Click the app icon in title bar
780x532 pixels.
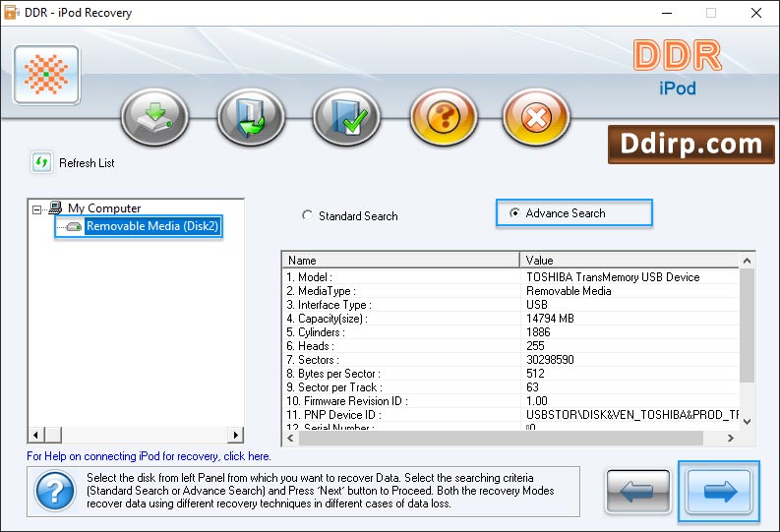click(11, 12)
